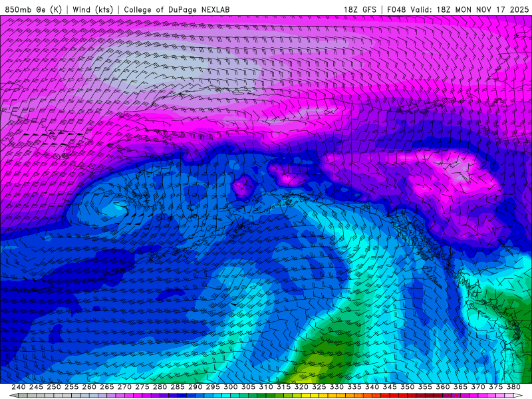The image size is (532, 399).
Task: Click the 365 color scale label
Action: pyautogui.click(x=460, y=387)
